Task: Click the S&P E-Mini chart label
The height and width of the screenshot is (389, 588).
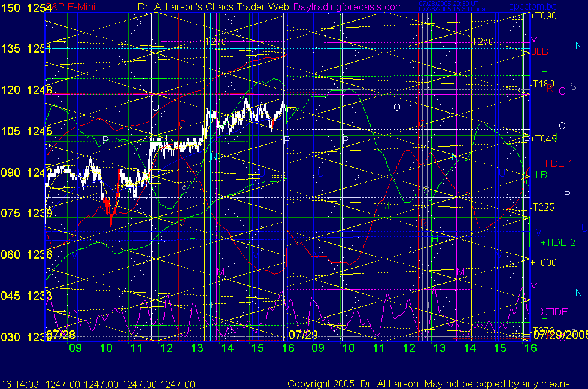Action: point(71,7)
